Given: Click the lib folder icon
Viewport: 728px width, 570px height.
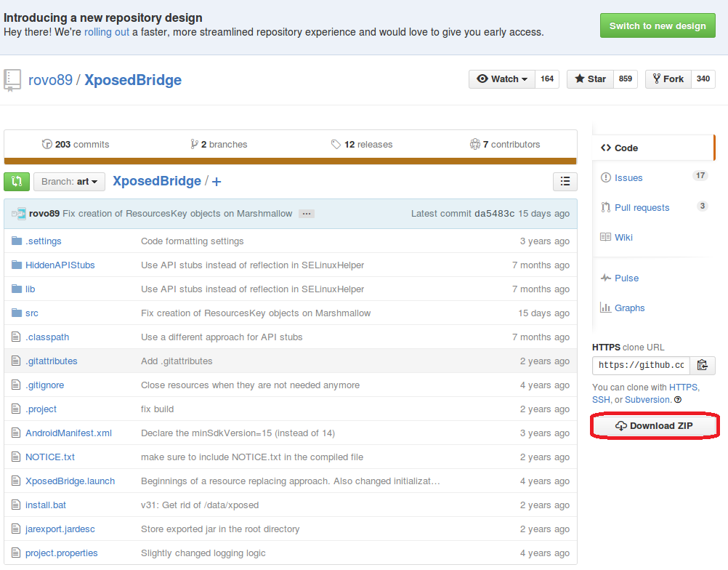Looking at the screenshot, I should click(17, 289).
